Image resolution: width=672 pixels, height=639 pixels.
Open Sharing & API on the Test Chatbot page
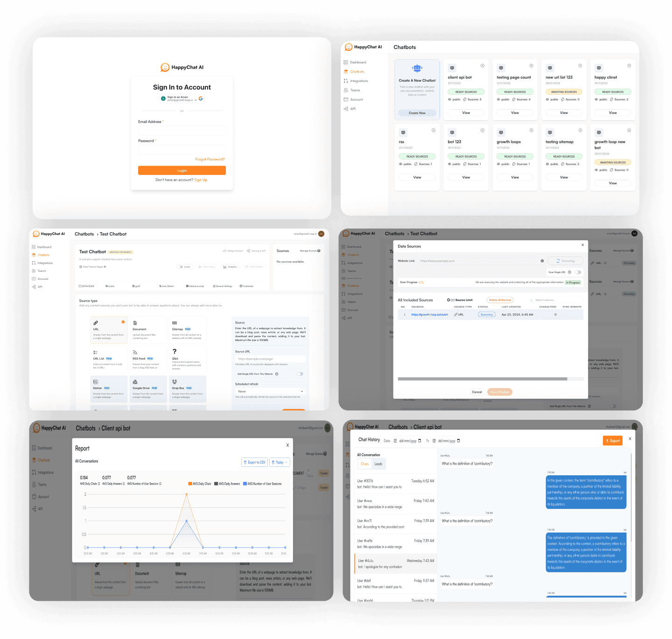(x=256, y=251)
